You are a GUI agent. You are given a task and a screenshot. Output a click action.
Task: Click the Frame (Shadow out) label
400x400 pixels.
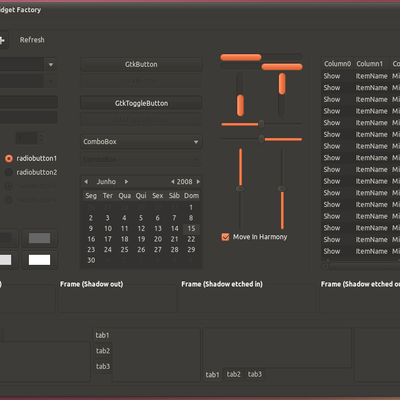pos(92,284)
